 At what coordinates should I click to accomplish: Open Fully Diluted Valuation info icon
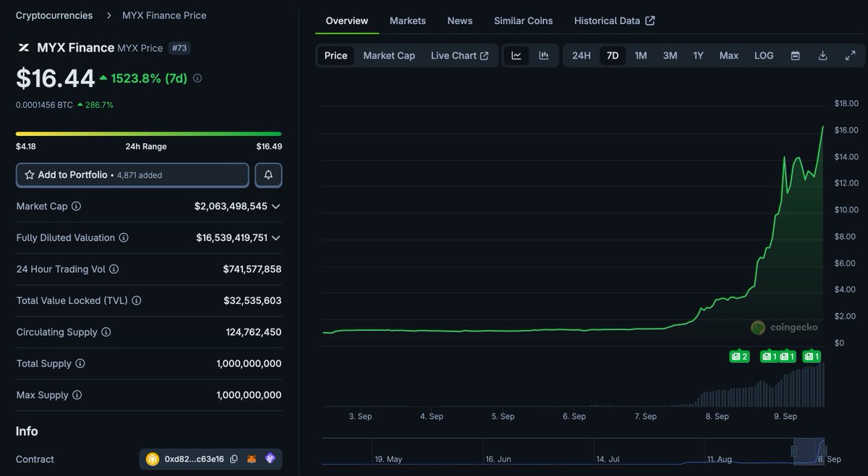pyautogui.click(x=124, y=238)
